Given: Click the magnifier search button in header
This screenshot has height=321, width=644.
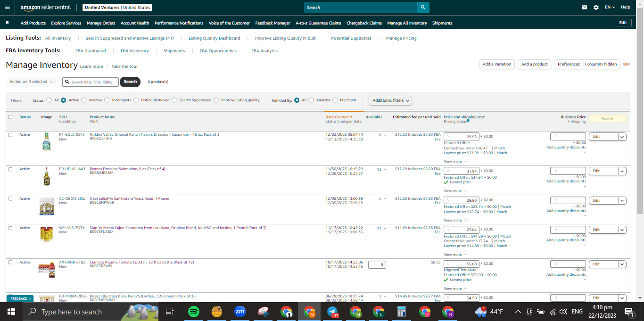Looking at the screenshot, I should pos(423,8).
